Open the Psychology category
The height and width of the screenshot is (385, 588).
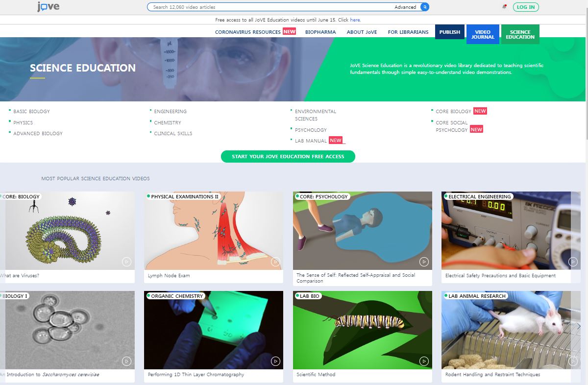[x=311, y=130]
